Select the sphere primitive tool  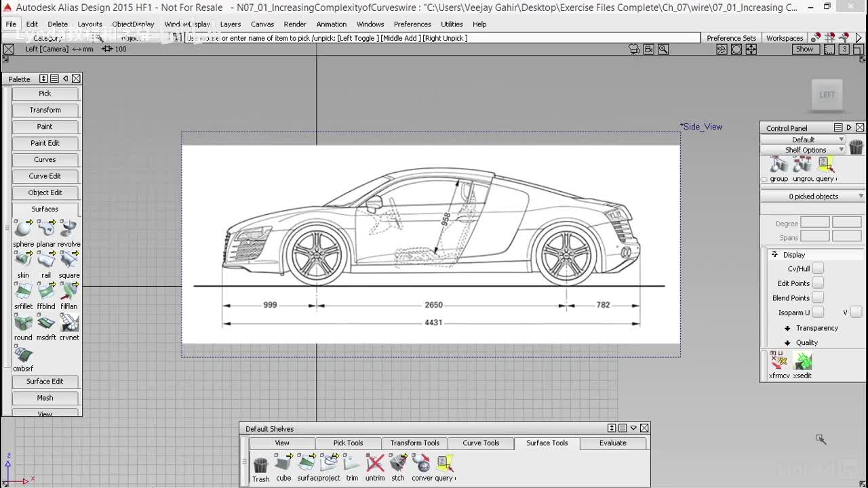(x=23, y=229)
